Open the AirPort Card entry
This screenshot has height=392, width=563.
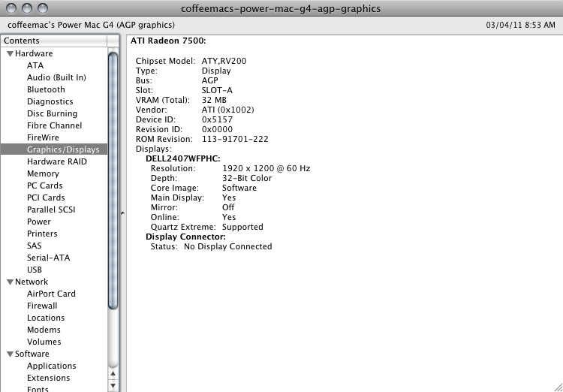[x=51, y=294]
